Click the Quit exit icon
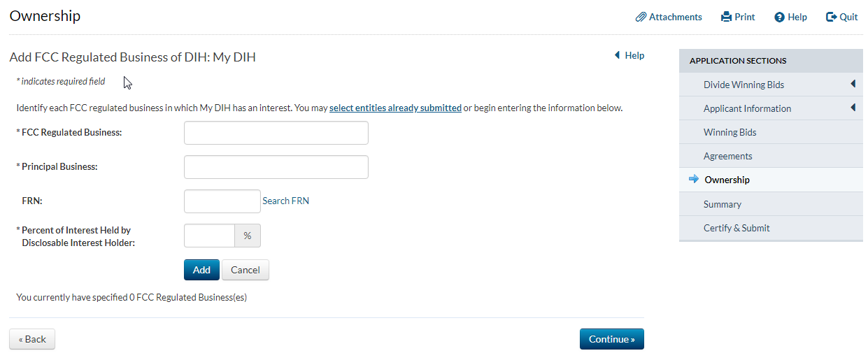The image size is (868, 360). point(831,17)
